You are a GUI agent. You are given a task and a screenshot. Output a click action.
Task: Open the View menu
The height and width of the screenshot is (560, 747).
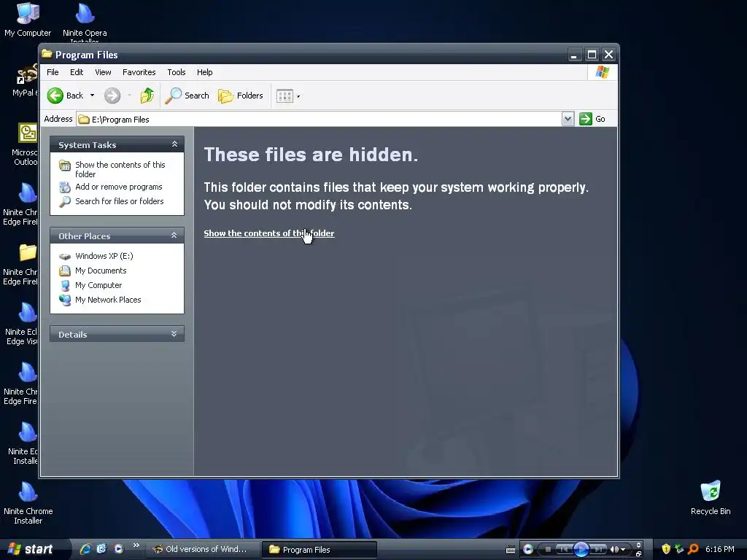tap(103, 72)
